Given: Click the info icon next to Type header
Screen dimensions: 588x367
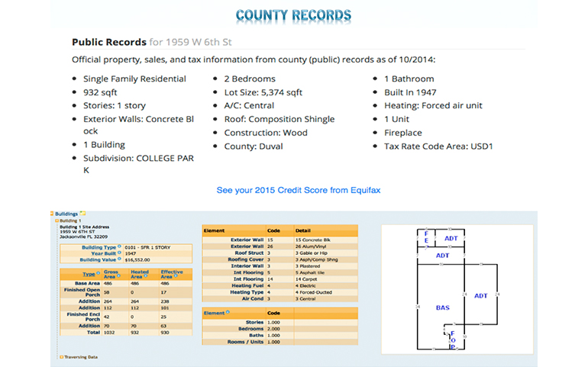Looking at the screenshot, I should click(97, 273).
